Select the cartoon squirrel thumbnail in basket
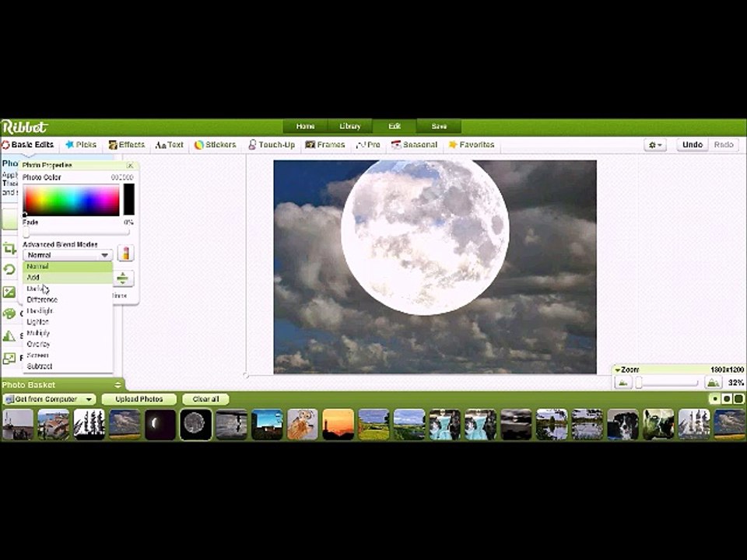The image size is (747, 560). coord(302,424)
